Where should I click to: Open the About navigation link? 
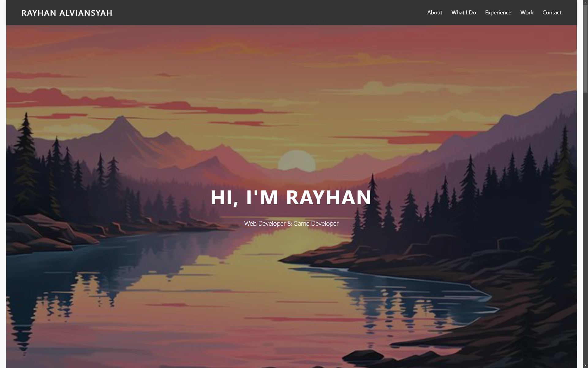point(434,13)
